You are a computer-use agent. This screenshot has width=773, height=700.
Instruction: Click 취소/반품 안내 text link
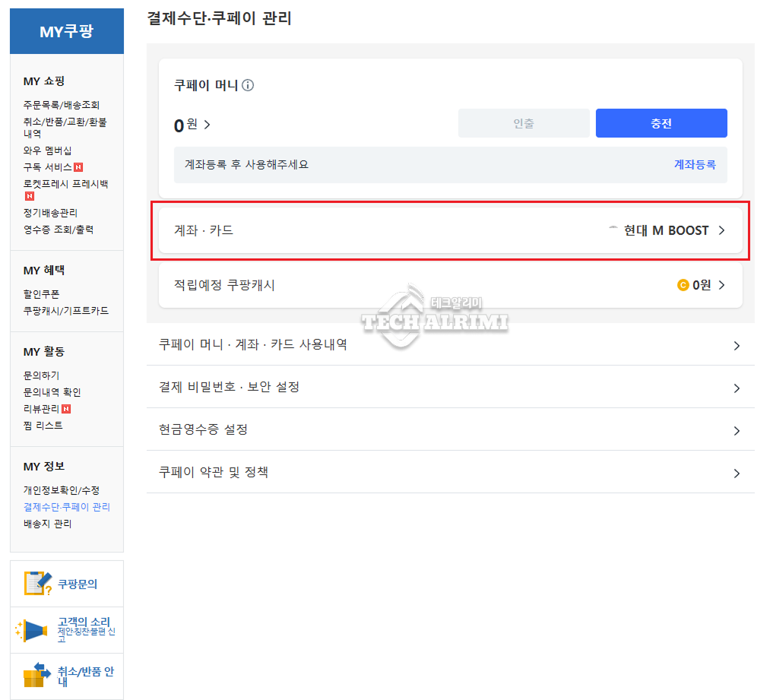tap(86, 676)
